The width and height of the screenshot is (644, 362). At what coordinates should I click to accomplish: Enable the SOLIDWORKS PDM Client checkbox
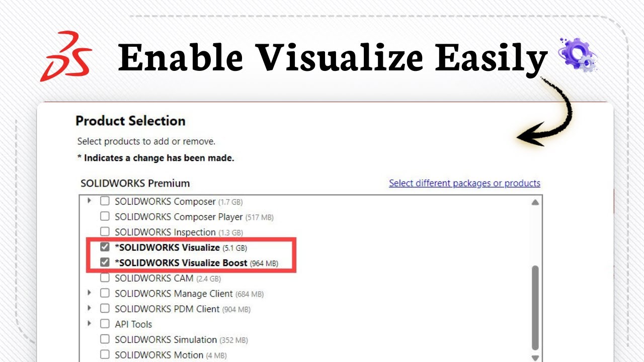click(x=105, y=308)
